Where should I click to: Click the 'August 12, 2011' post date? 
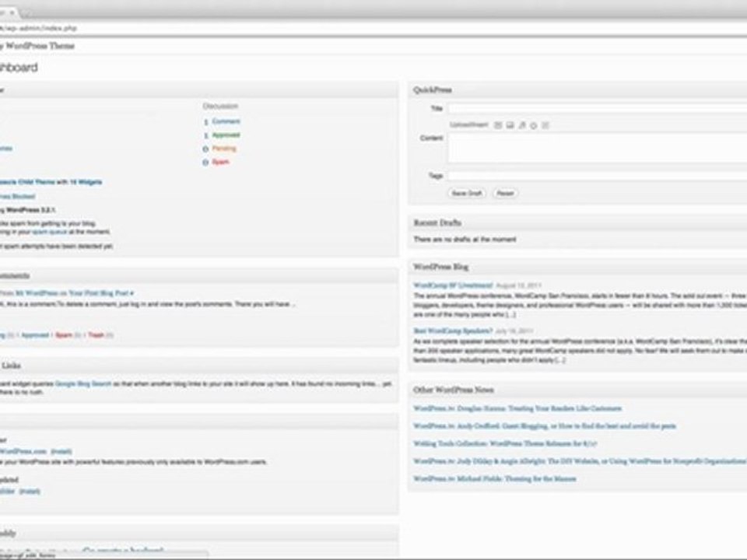(x=518, y=285)
